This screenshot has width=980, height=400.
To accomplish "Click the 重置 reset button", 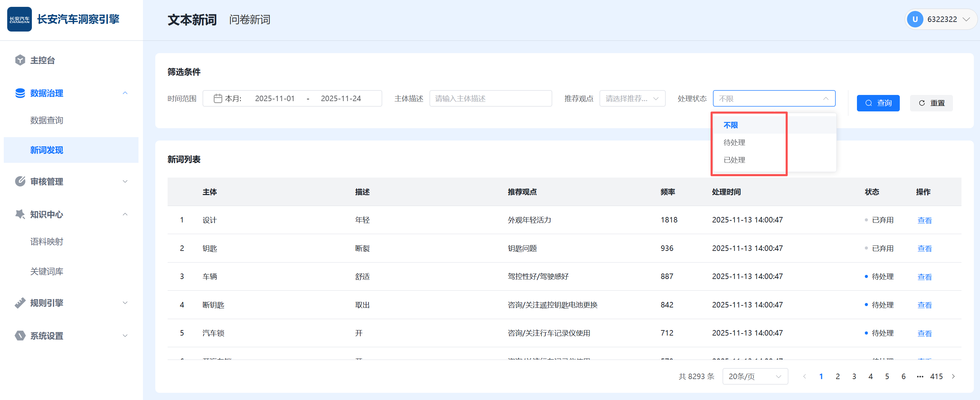I will point(931,103).
